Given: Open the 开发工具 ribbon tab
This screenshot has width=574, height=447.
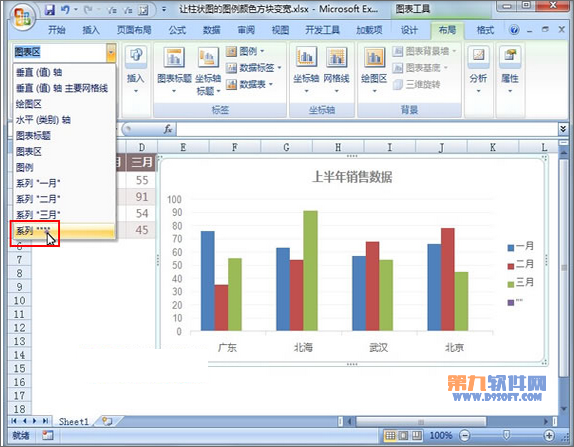Looking at the screenshot, I should (x=323, y=30).
